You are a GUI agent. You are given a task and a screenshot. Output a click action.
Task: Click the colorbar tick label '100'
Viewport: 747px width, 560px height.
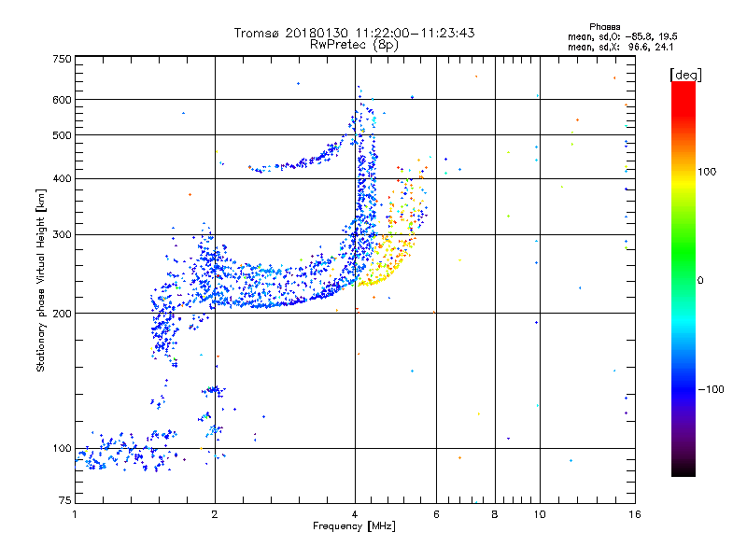pos(707,172)
